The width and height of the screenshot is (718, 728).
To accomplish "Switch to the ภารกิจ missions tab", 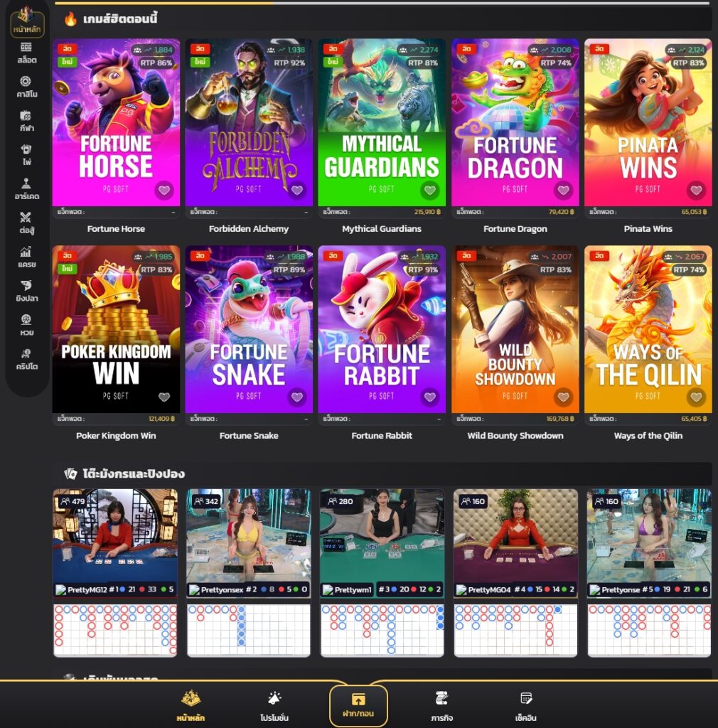I will 441,706.
